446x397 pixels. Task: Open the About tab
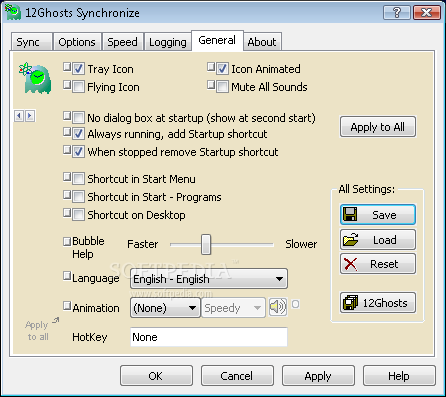pos(262,42)
